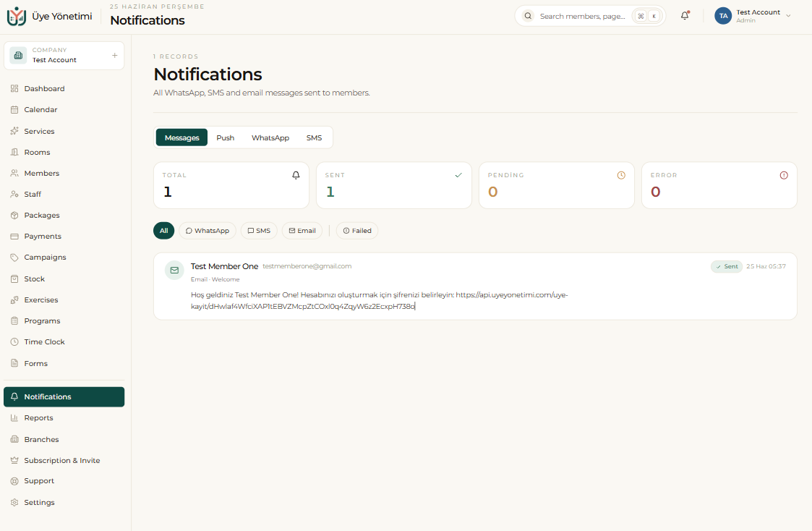Click the alert icon in Error card
812x531 pixels.
click(784, 175)
